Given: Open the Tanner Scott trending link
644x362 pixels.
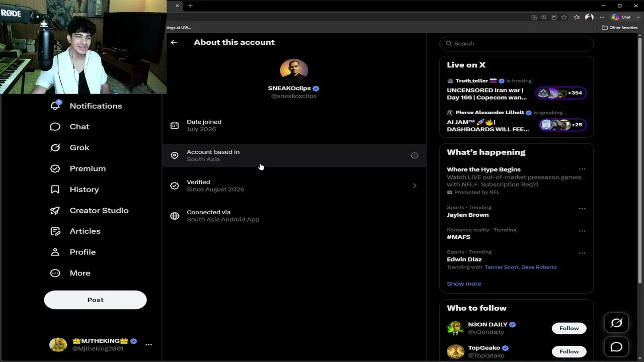Looking at the screenshot, I should [501, 267].
